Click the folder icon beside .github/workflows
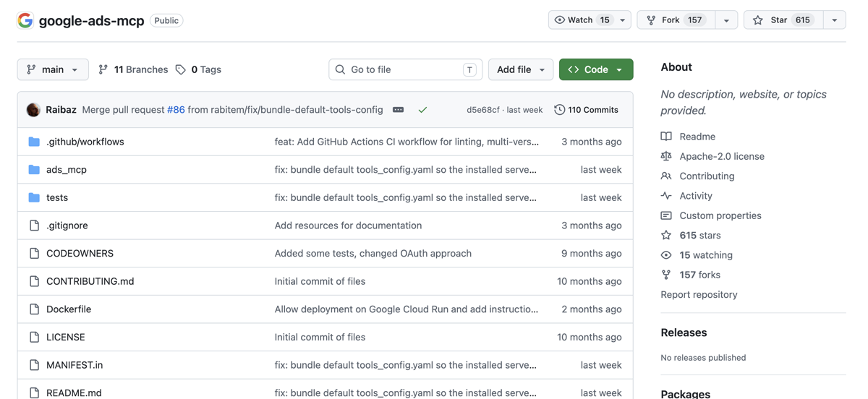This screenshot has width=868, height=399. pos(34,142)
